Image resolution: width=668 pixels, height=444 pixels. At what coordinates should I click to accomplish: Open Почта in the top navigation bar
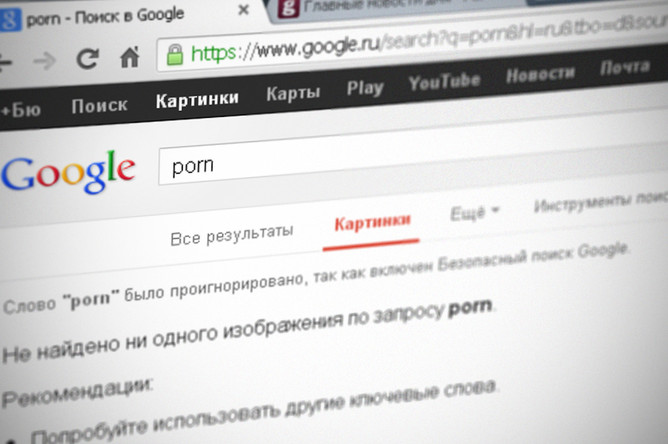625,67
